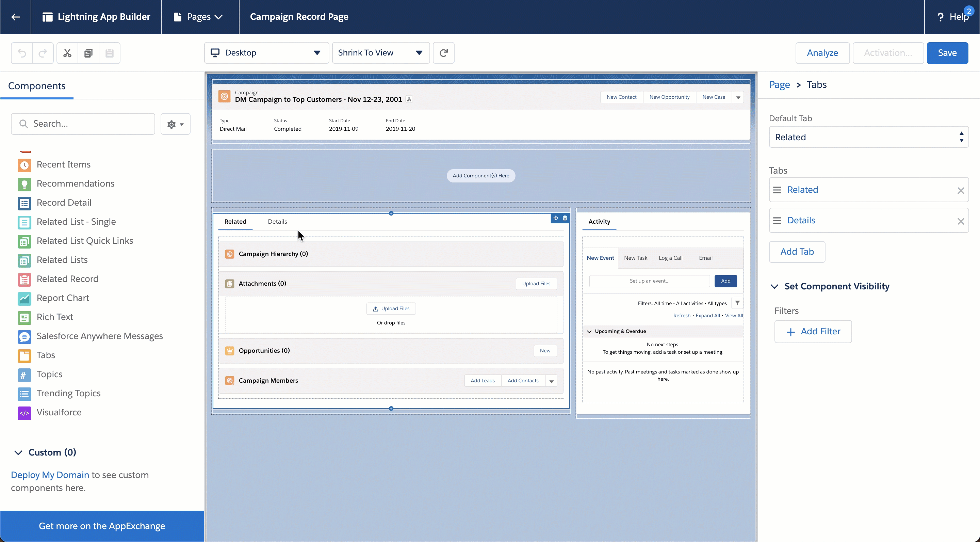Viewport: 980px width, 542px height.
Task: Collapse the Custom (0) section
Action: [18, 452]
